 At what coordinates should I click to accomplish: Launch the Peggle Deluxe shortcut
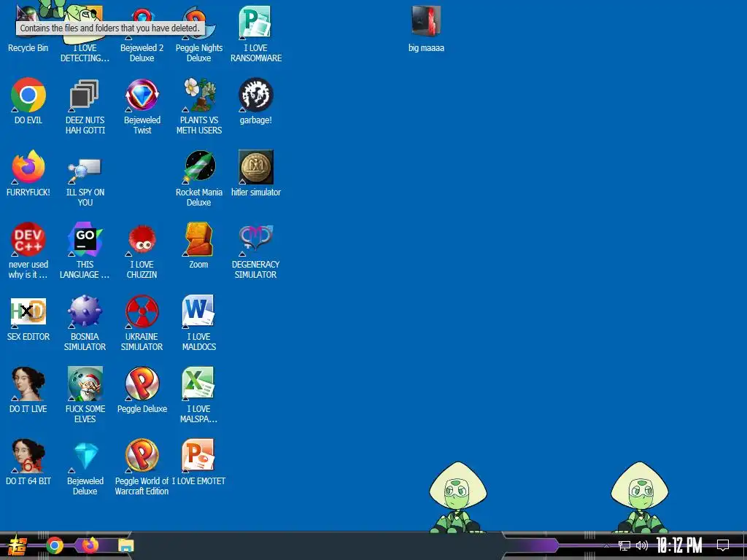142,389
